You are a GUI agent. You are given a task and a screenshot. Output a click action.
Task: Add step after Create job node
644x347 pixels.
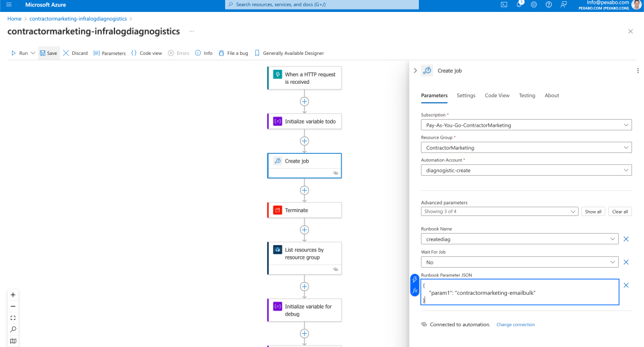[x=304, y=190]
